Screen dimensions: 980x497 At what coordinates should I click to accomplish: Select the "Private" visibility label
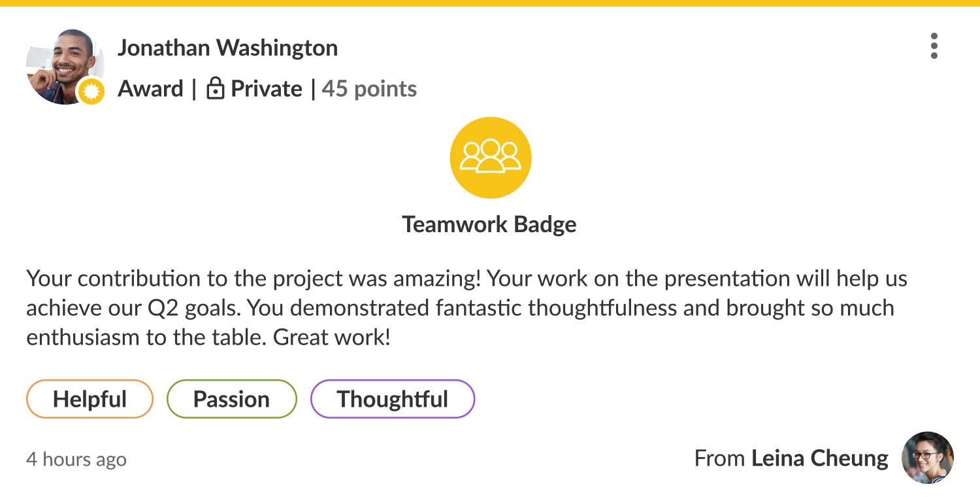(267, 89)
